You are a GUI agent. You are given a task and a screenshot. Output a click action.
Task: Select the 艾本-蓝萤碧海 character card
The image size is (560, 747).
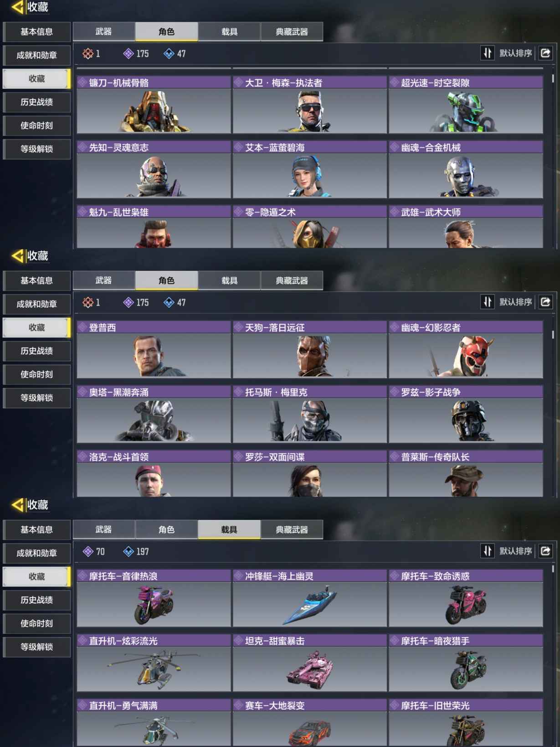[310, 170]
